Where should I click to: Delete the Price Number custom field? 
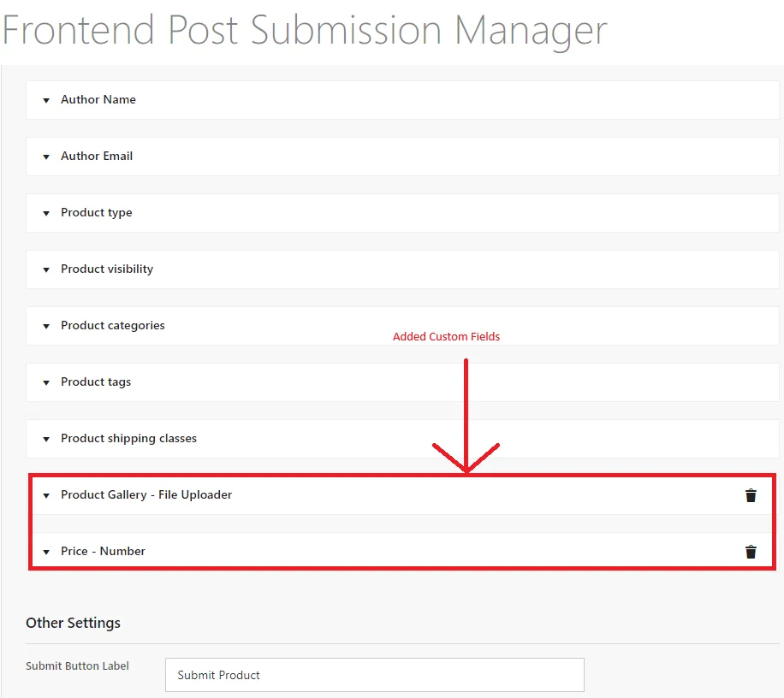point(751,552)
